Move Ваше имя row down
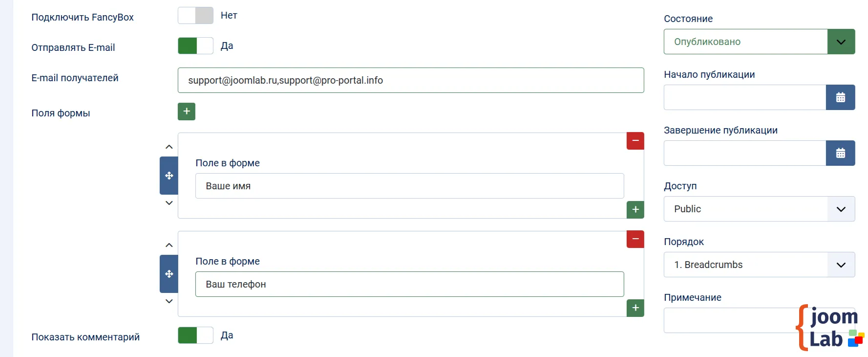 [x=169, y=203]
